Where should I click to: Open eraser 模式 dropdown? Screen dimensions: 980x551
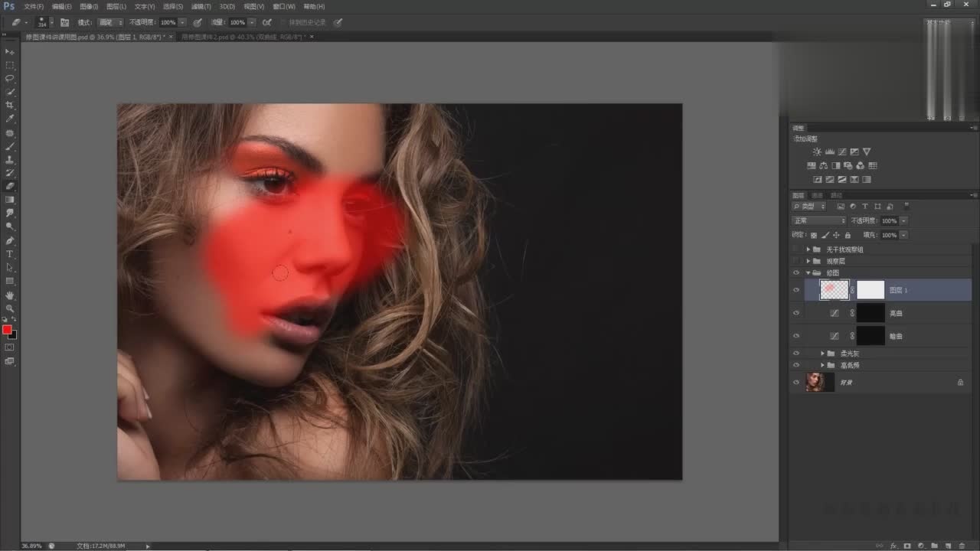[110, 23]
